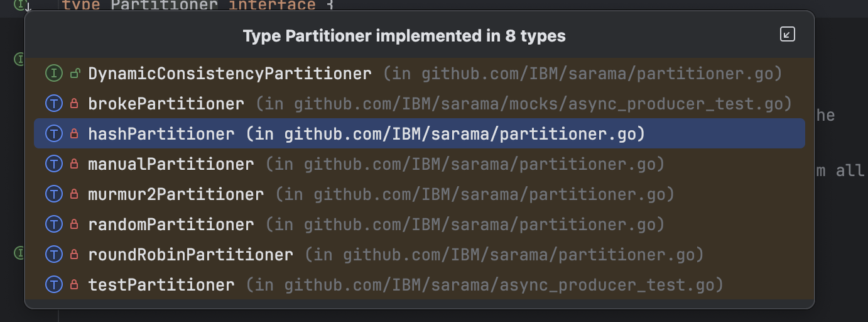This screenshot has height=322, width=868.
Task: Select hashPartitioner implementation
Action: [x=420, y=134]
